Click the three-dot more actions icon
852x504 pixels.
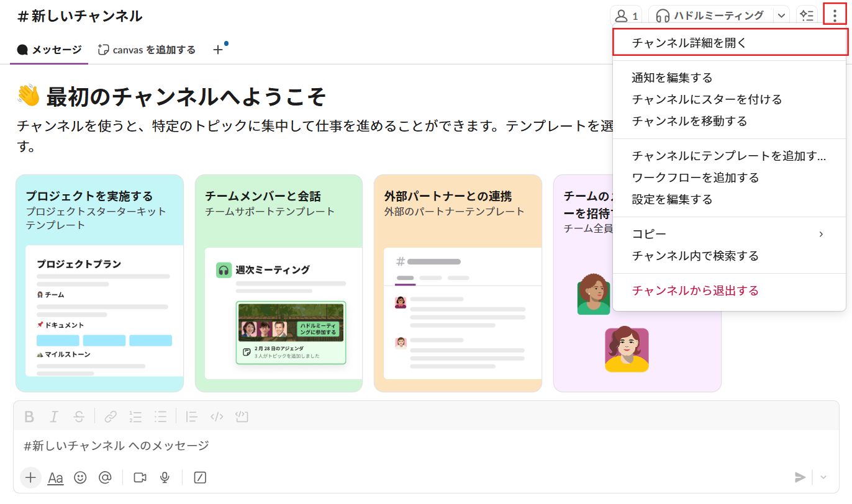(835, 15)
